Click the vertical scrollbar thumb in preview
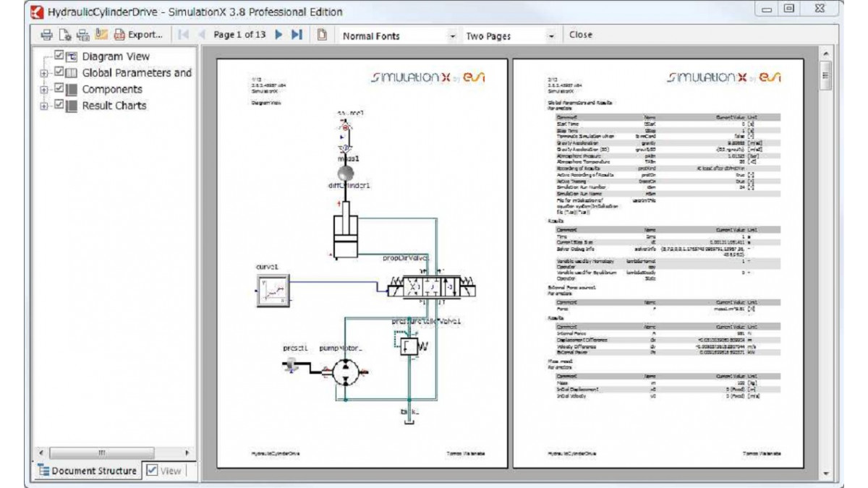The image size is (868, 488). 826,76
